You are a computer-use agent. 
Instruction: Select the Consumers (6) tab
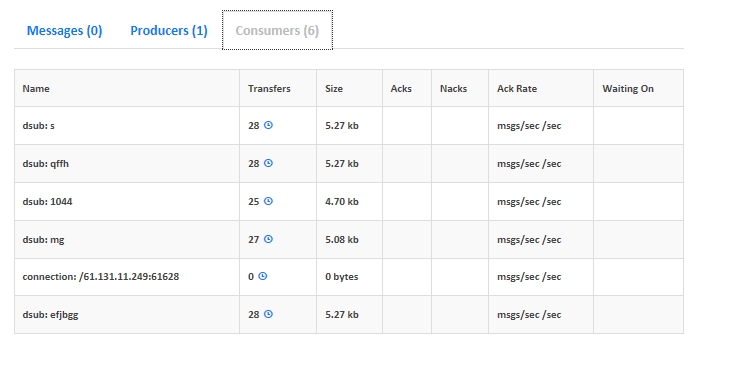[x=277, y=30]
